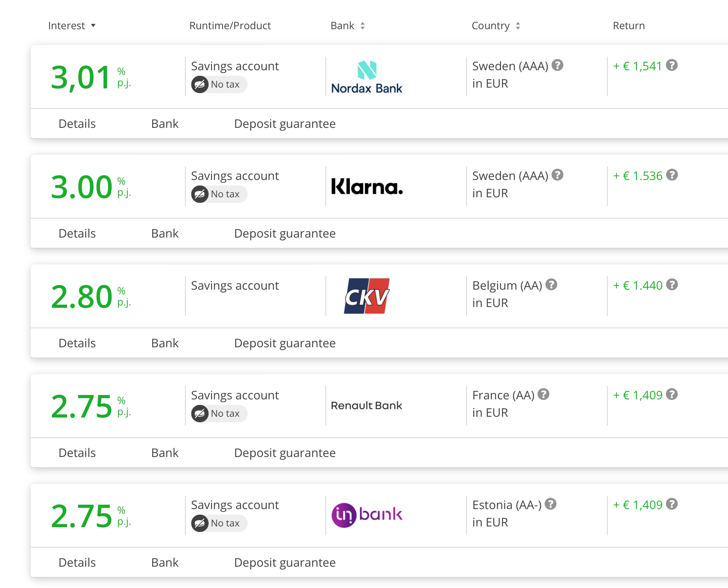This screenshot has height=588, width=728.
Task: Click help icon next to France (AA)
Action: 543,394
